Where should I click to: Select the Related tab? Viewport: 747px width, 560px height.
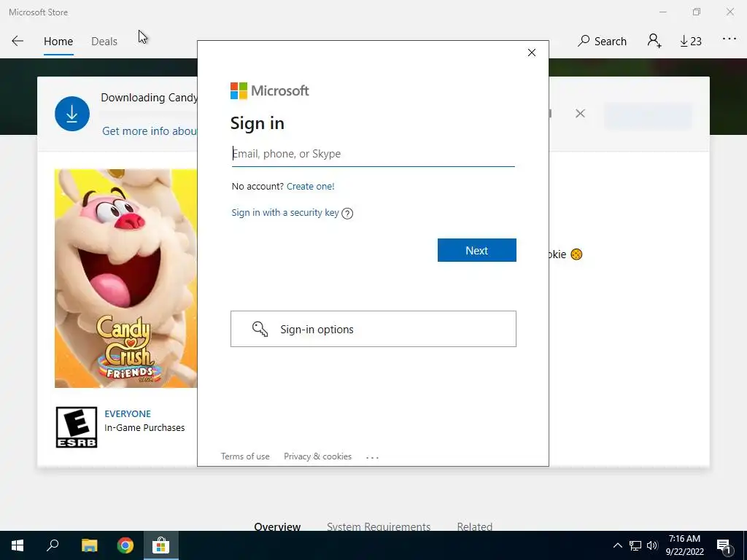(x=474, y=526)
